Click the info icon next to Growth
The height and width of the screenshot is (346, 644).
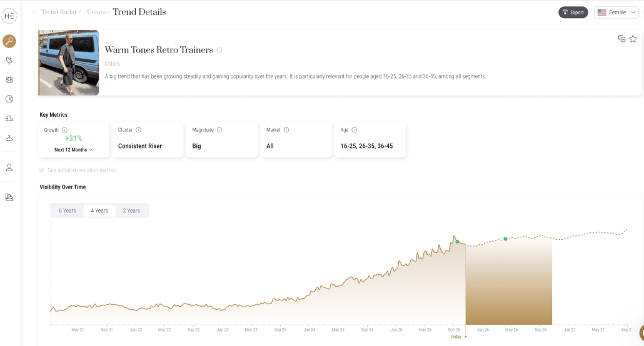point(64,130)
